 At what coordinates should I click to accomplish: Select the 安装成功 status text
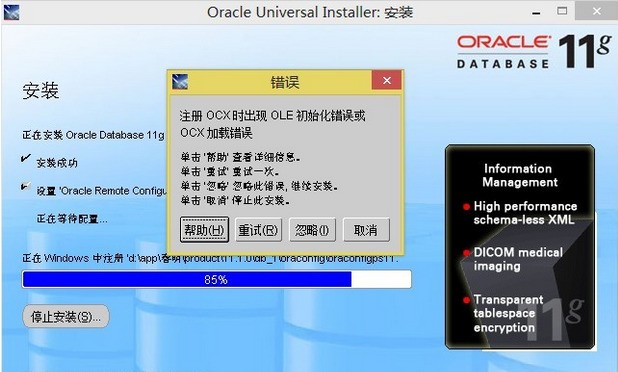57,163
